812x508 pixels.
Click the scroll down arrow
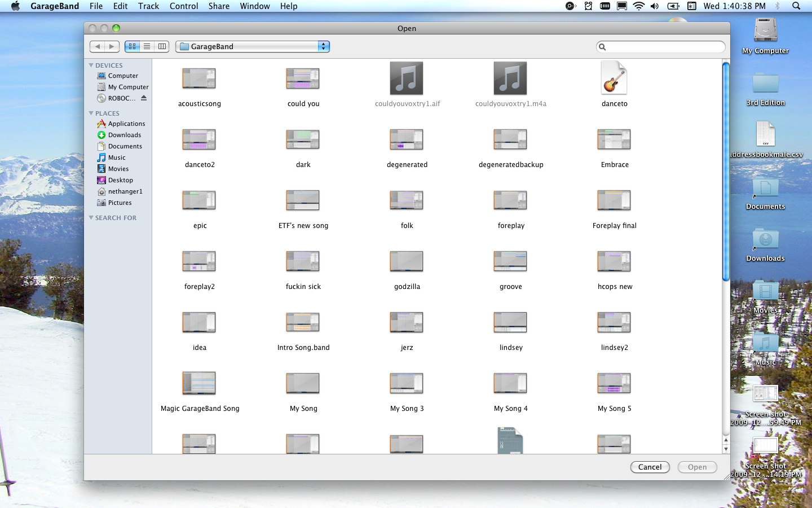726,449
